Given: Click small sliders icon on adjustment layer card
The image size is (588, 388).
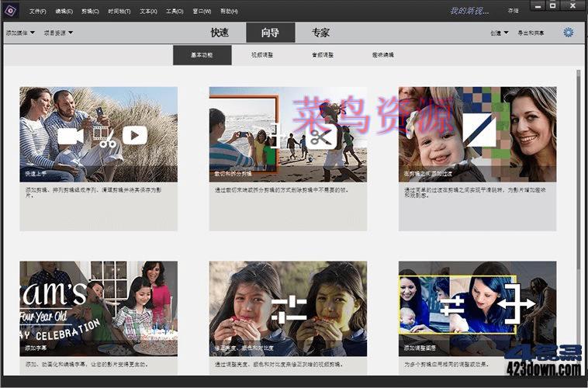Looking at the screenshot, I should pyautogui.click(x=452, y=306).
